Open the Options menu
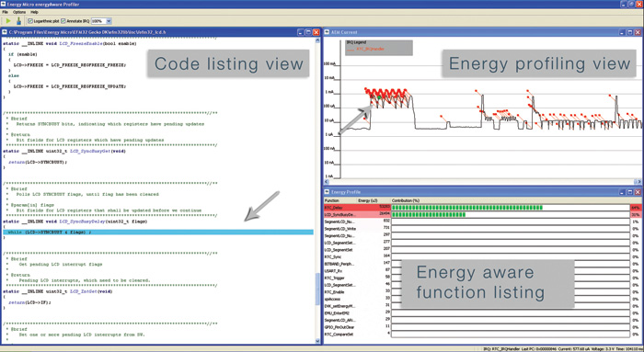 point(19,12)
